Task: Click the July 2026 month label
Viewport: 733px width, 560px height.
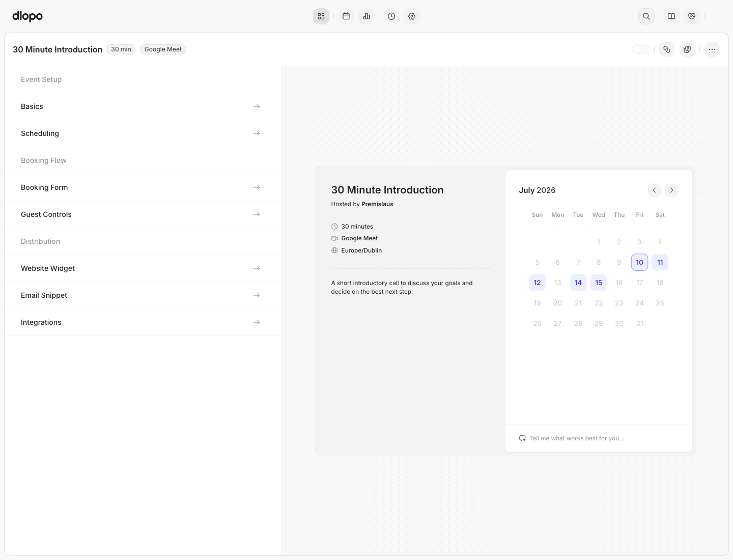Action: [x=537, y=190]
